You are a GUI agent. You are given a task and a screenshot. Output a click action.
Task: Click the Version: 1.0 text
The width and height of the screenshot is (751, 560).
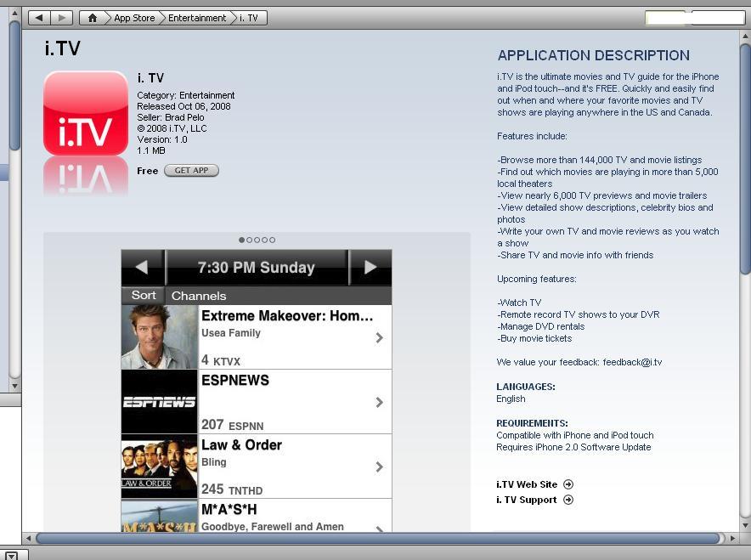pos(162,139)
